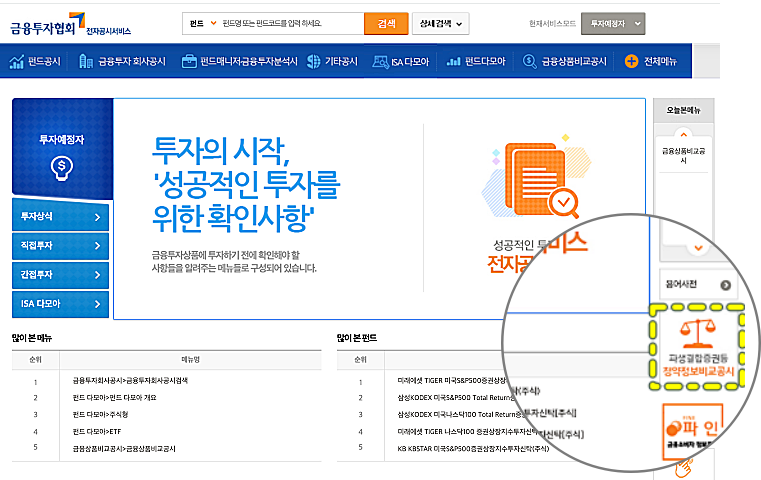Open the 직접투자 sidebar item
This screenshot has height=480, width=761.
(60, 246)
